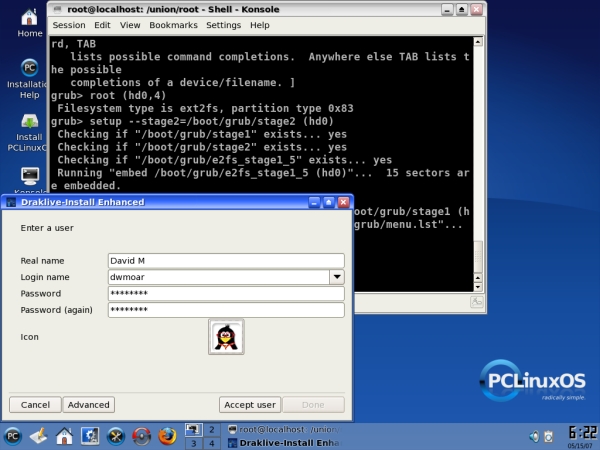
Task: Switch to virtual desktop 3
Action: (194, 443)
